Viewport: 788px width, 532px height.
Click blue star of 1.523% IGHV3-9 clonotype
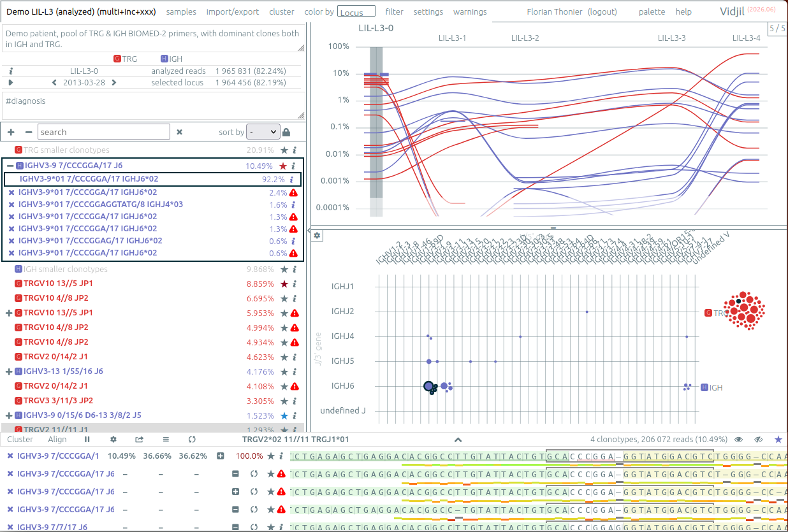click(284, 415)
